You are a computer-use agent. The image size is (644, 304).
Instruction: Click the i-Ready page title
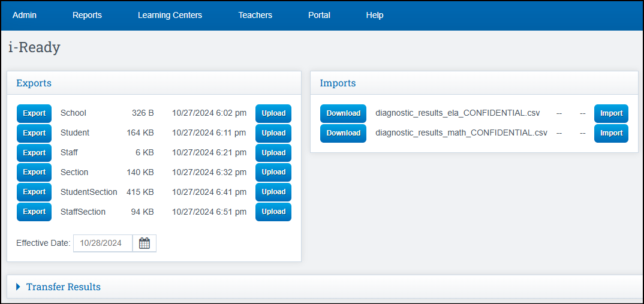[35, 47]
